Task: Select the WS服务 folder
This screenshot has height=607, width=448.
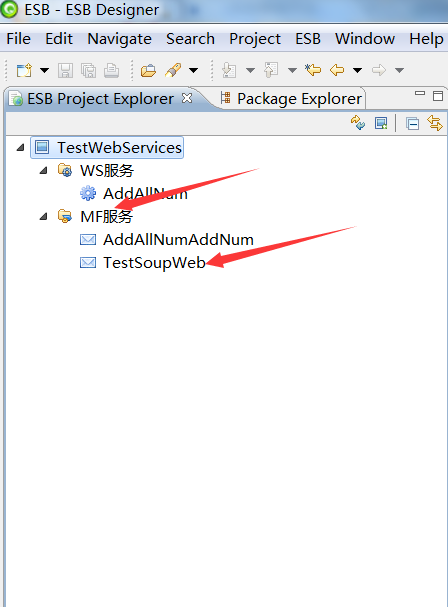Action: [107, 171]
